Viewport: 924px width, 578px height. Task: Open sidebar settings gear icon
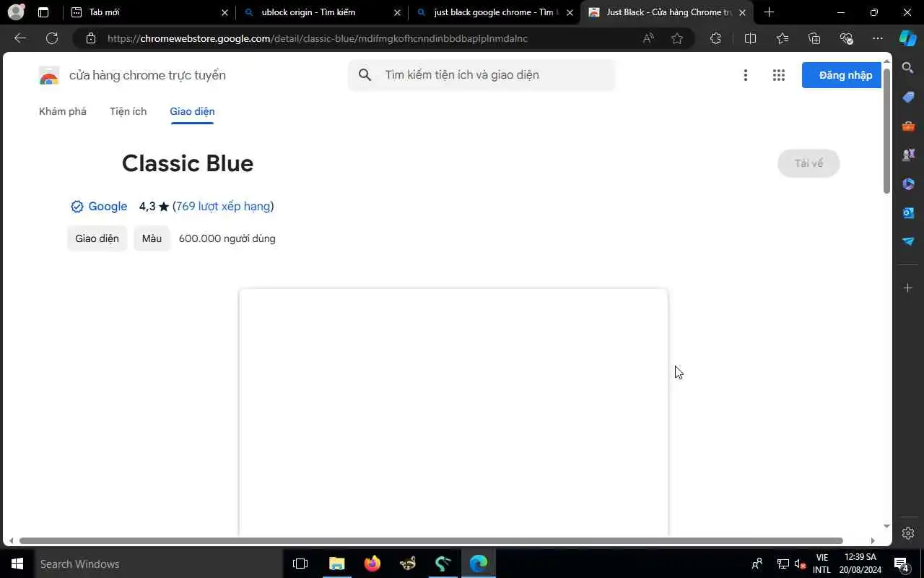908,533
